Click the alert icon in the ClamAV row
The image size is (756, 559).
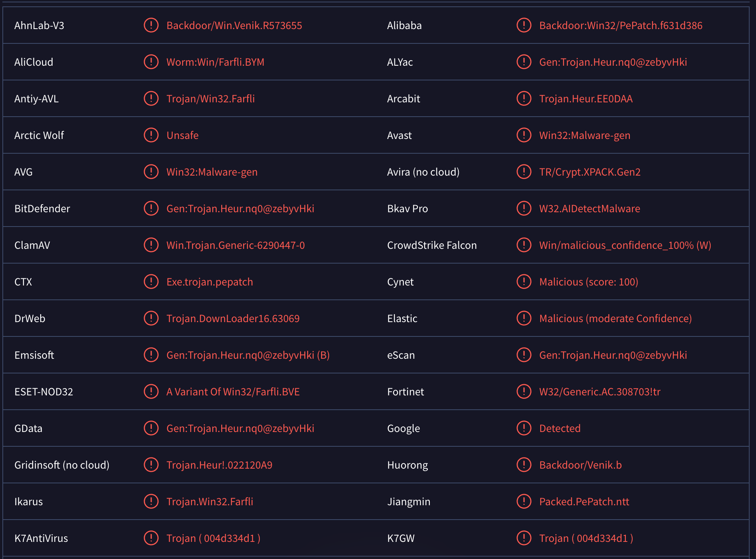[x=151, y=245]
